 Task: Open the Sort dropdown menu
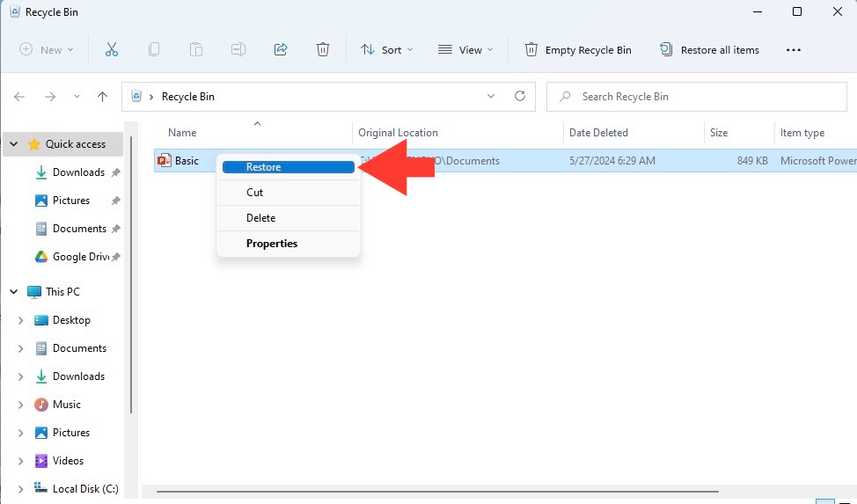coord(386,50)
